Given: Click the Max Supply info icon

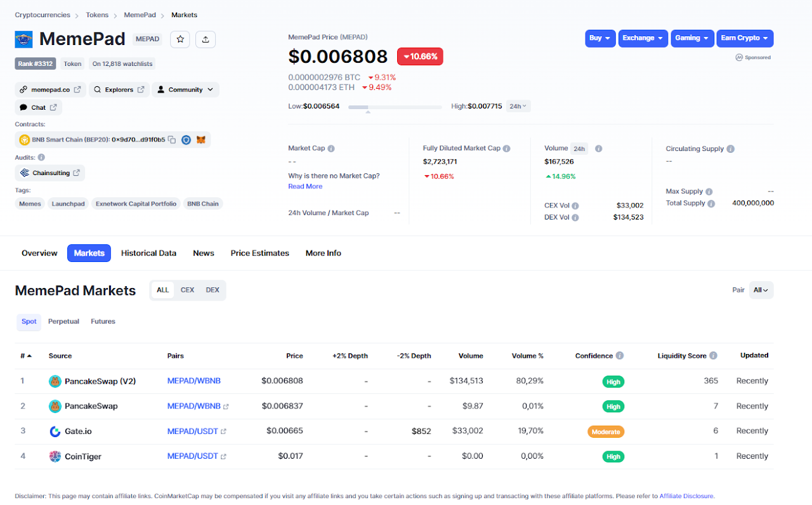Looking at the screenshot, I should pyautogui.click(x=709, y=192).
